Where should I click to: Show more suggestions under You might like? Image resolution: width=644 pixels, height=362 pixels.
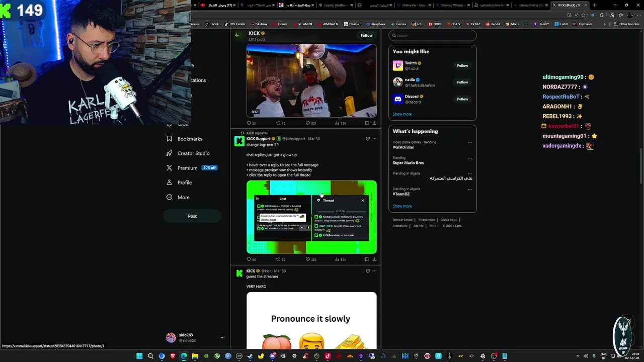coord(402,114)
